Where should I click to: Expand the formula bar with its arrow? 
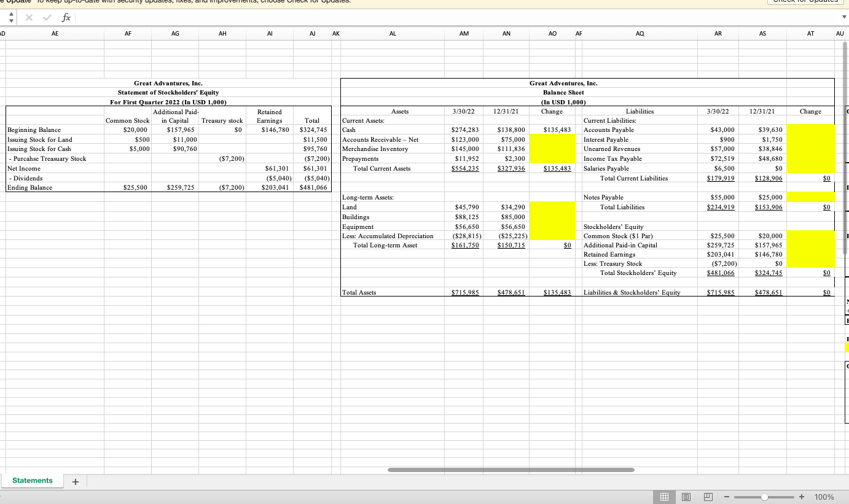pyautogui.click(x=844, y=17)
